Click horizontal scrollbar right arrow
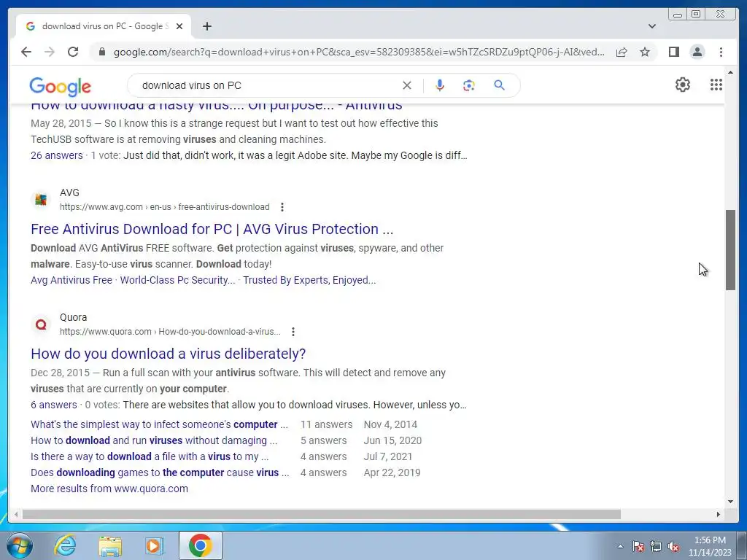 pyautogui.click(x=719, y=514)
